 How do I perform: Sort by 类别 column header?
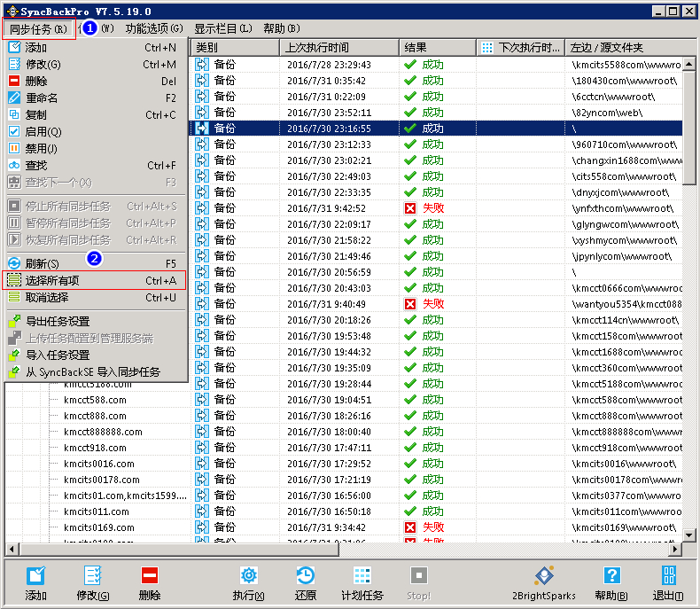[235, 47]
